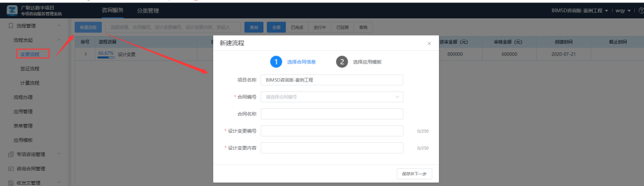Image resolution: width=644 pixels, height=186 pixels.
Task: Switch to the 分类管理 tab
Action: pos(148,11)
